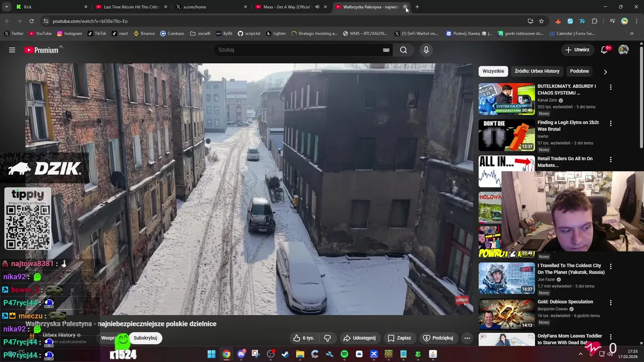Install page as app icon in address bar
Screen dimensions: 644x362
coord(530,21)
